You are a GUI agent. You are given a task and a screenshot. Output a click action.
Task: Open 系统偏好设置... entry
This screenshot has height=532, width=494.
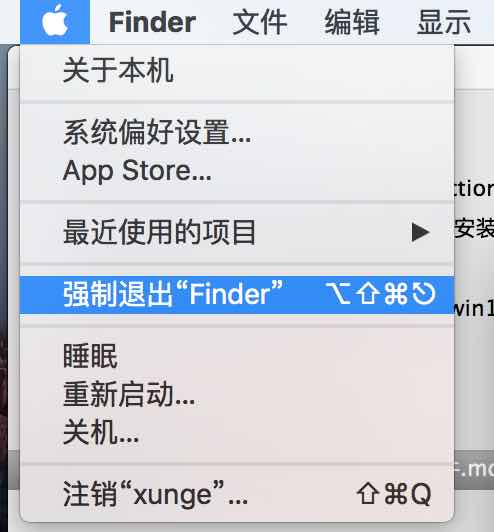pyautogui.click(x=237, y=132)
